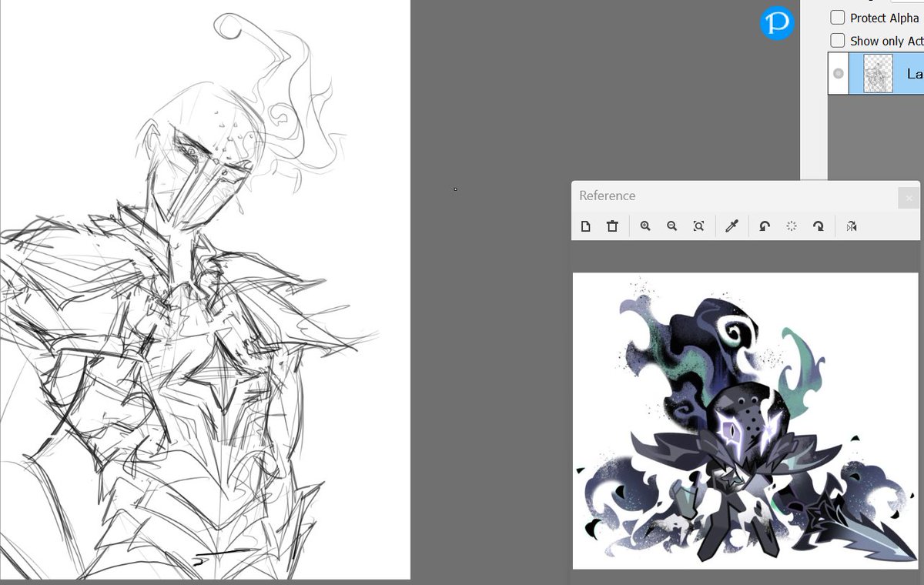Rotate the reference image counterclockwise
Screen dimensions: 924x585
click(x=765, y=226)
